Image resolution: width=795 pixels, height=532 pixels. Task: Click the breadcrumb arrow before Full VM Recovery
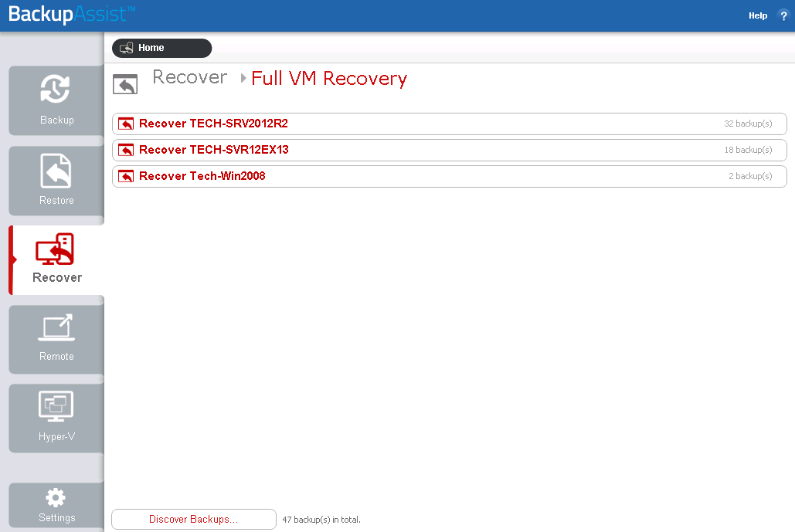pos(243,78)
